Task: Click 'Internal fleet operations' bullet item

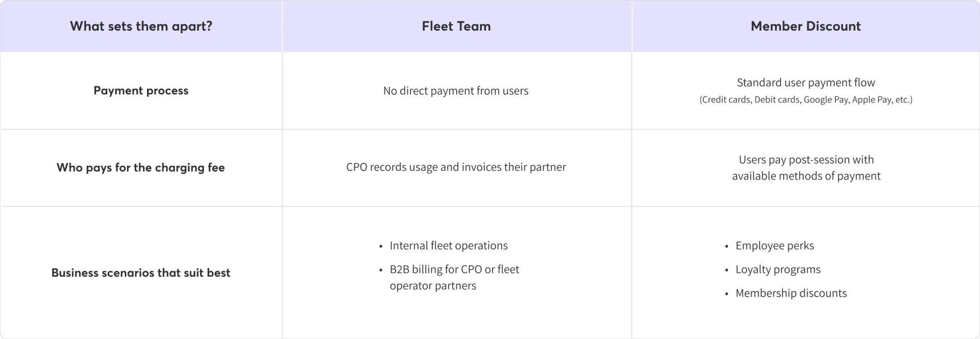Action: point(449,246)
